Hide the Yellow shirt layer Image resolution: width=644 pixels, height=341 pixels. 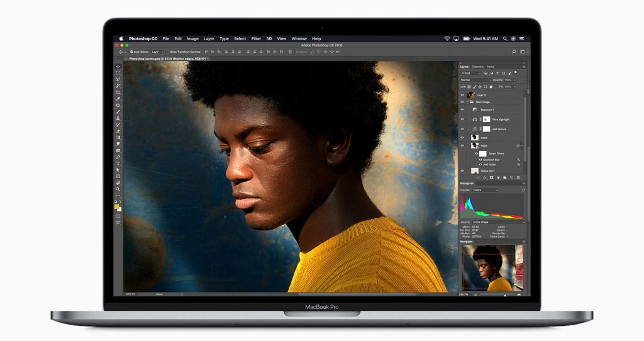click(462, 170)
